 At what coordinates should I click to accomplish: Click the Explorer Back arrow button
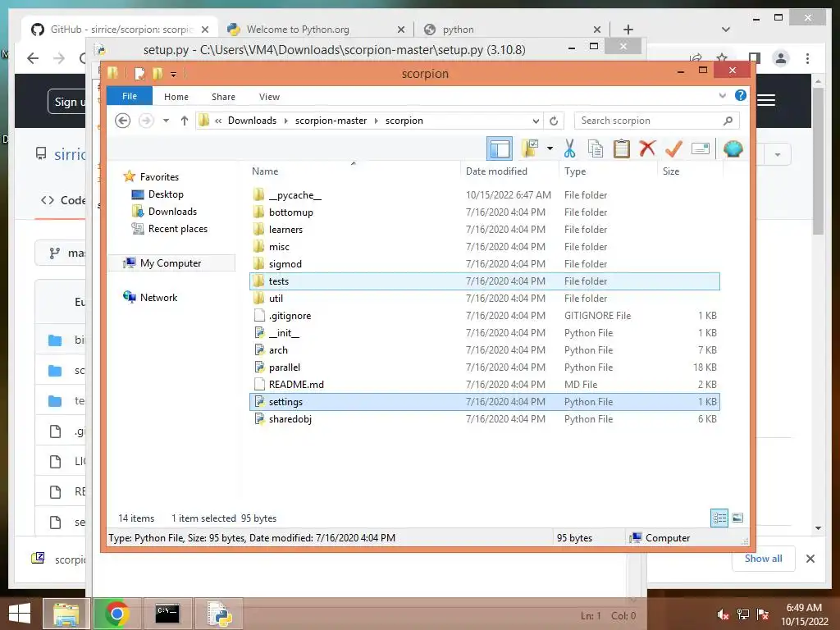(123, 121)
